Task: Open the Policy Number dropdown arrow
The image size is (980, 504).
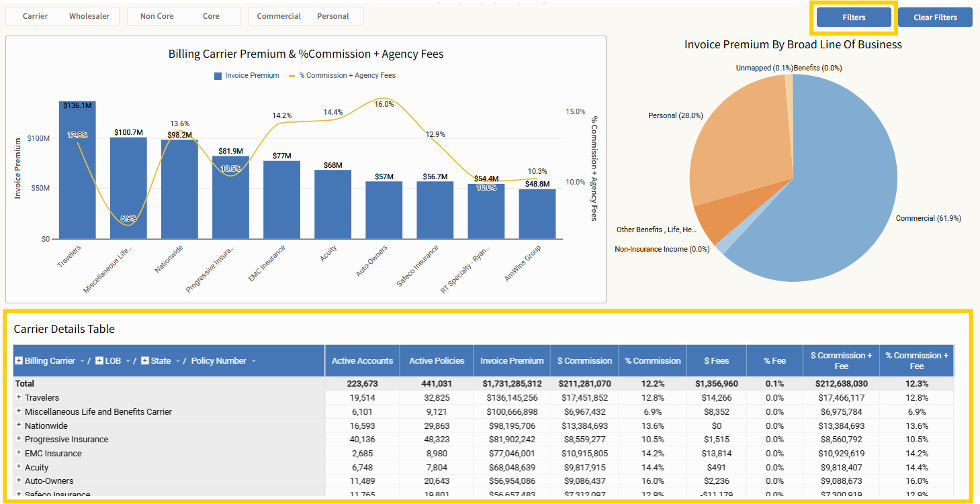Action: click(x=253, y=361)
